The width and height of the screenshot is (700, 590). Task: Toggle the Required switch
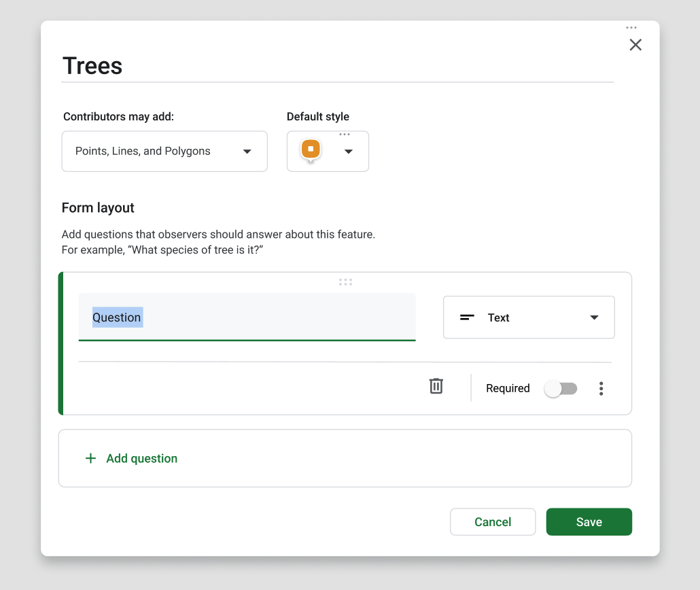click(x=561, y=389)
